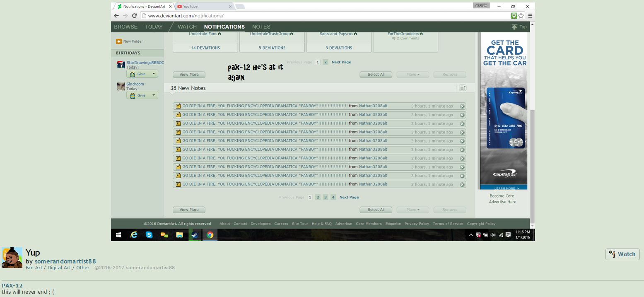The width and height of the screenshot is (644, 297).
Task: Open the BROWSE menu item
Action: tap(126, 27)
